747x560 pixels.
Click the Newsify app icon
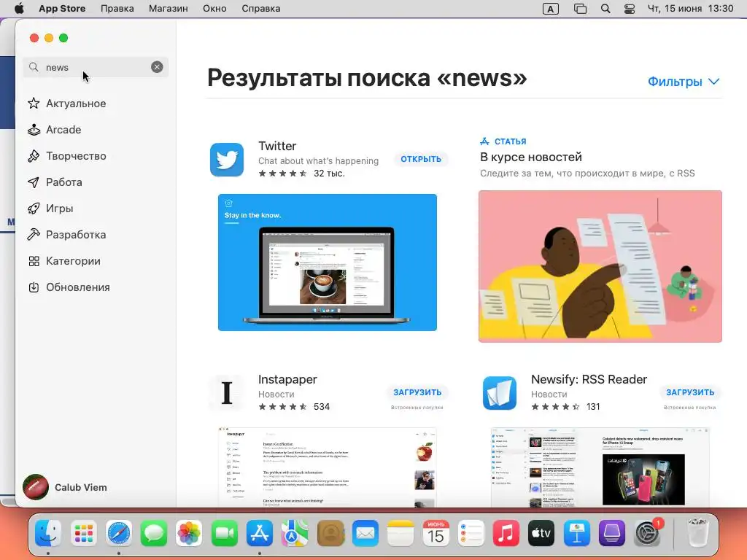(499, 393)
